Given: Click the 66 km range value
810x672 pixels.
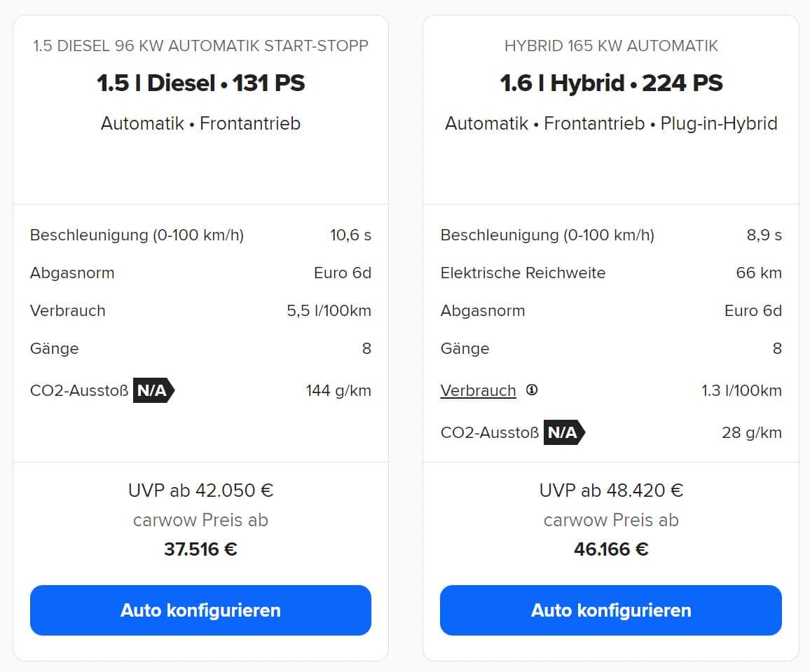Looking at the screenshot, I should point(758,273).
